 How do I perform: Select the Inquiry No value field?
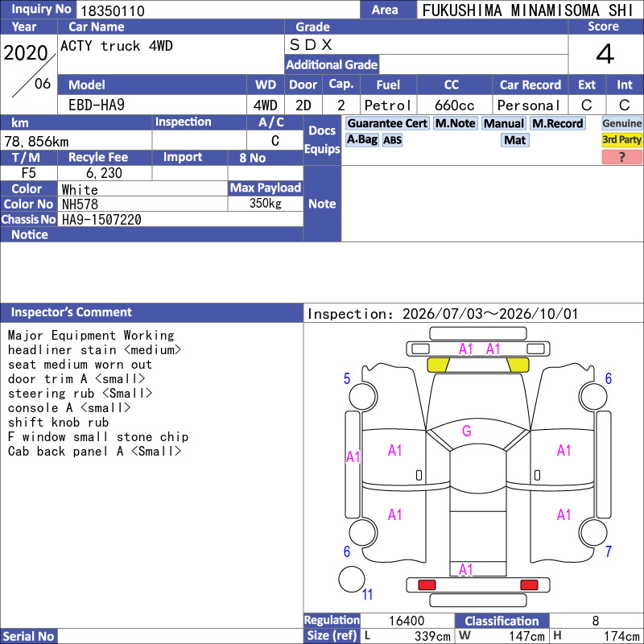217,10
